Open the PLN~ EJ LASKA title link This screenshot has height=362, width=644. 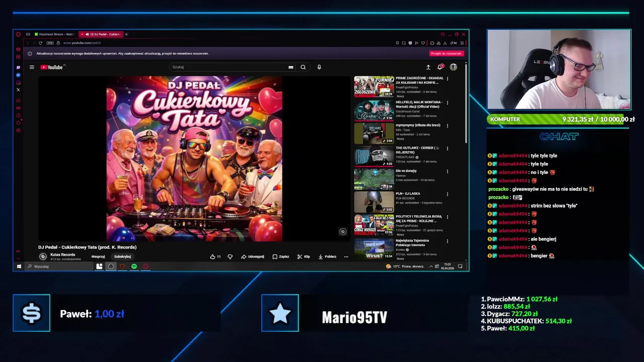408,194
